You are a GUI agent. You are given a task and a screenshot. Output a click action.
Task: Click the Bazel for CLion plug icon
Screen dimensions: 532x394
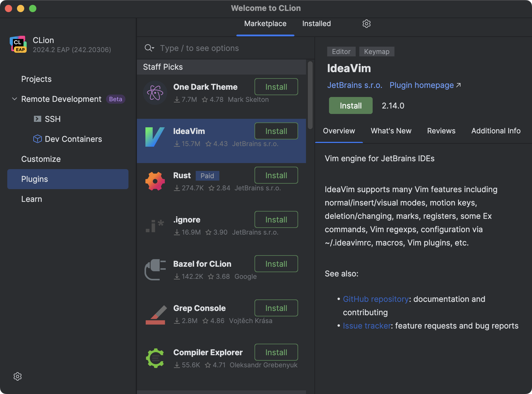click(155, 269)
